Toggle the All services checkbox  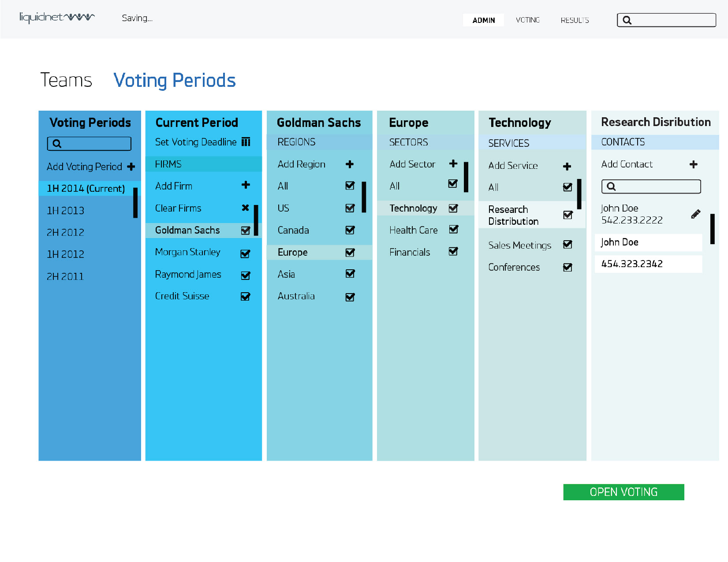pyautogui.click(x=568, y=187)
